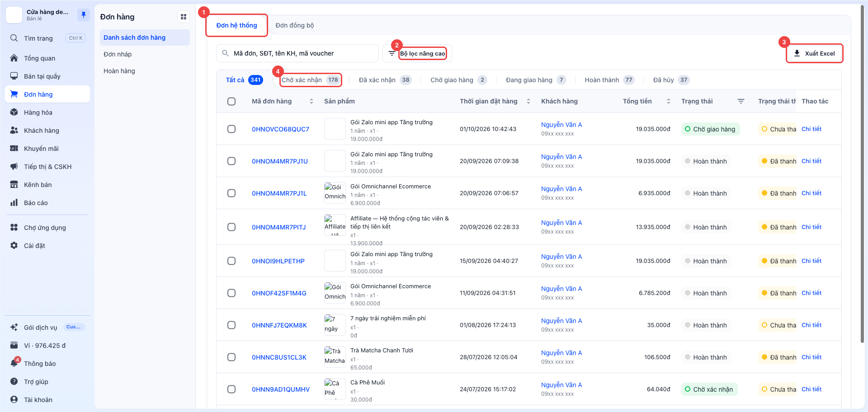Open Khách hàng people icon
Viewport: 868px width, 412px height.
coord(14,131)
